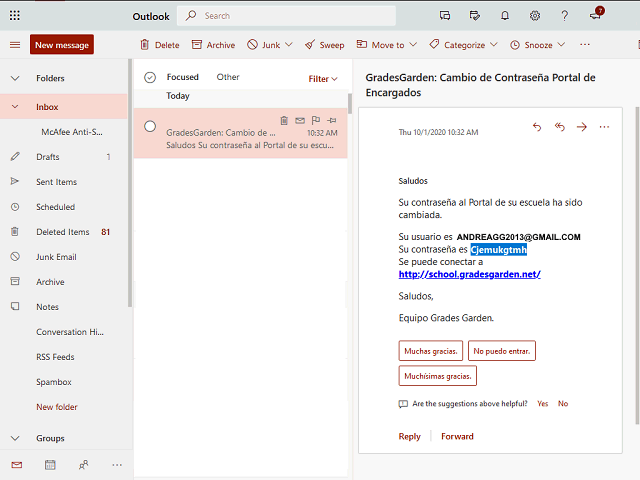Click the Snooze button
Image resolution: width=640 pixels, height=480 pixels.
click(531, 44)
